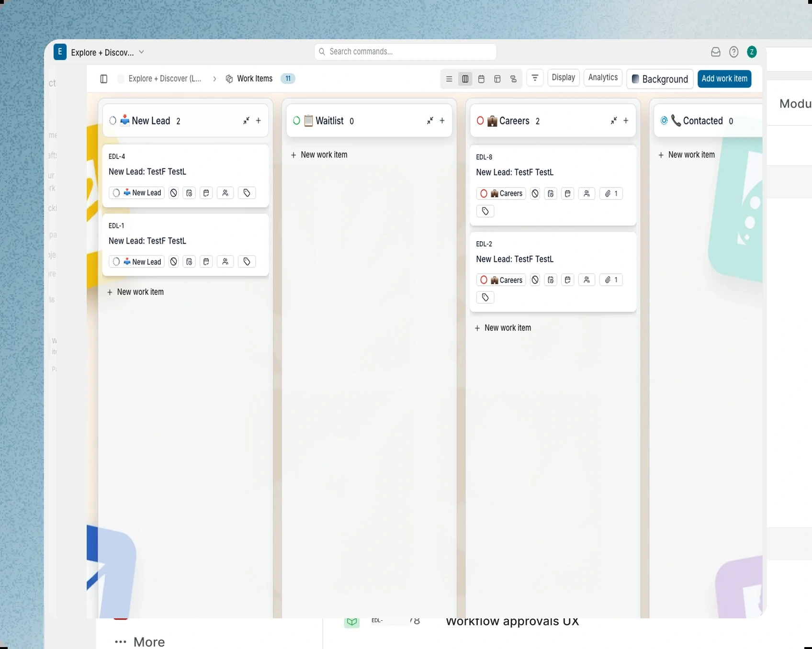
Task: Assign member on EDL-1 card
Action: [x=225, y=262]
